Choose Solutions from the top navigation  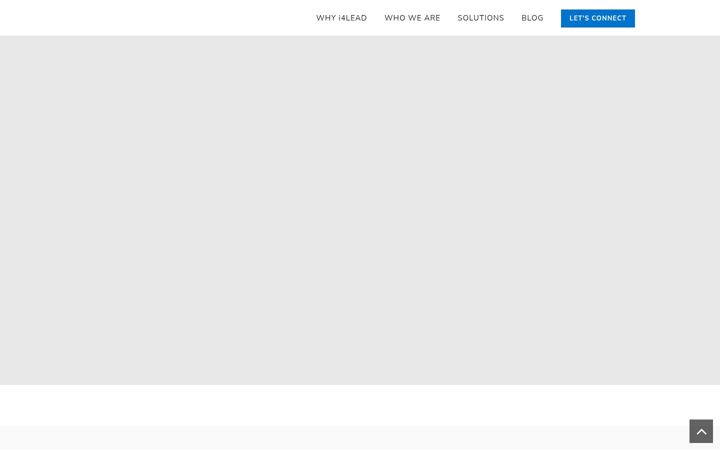pyautogui.click(x=480, y=18)
